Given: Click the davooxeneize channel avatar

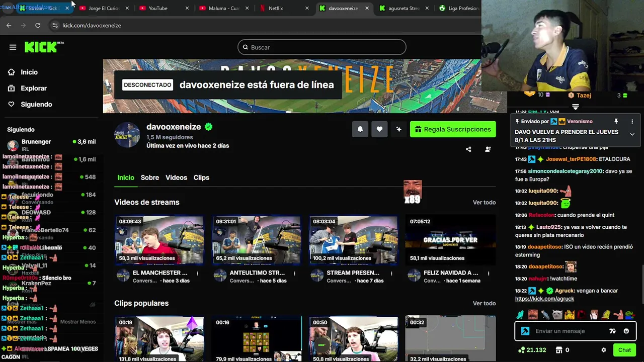Looking at the screenshot, I should click(x=127, y=135).
